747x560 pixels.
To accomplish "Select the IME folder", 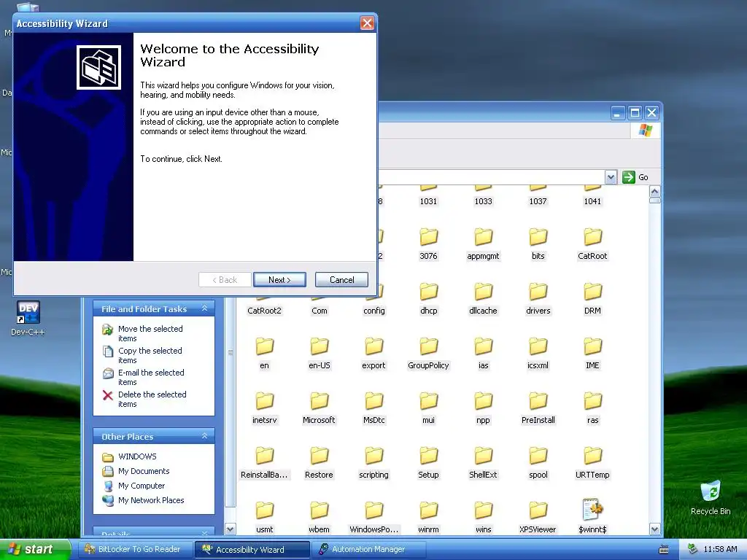I will click(x=592, y=354).
